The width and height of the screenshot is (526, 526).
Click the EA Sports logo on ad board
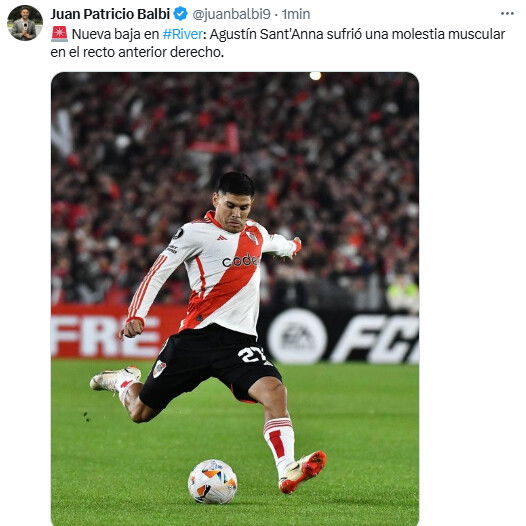pos(298,336)
